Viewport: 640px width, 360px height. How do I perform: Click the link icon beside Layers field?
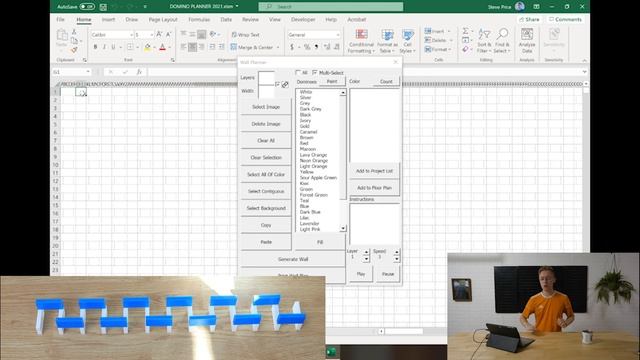[285, 84]
